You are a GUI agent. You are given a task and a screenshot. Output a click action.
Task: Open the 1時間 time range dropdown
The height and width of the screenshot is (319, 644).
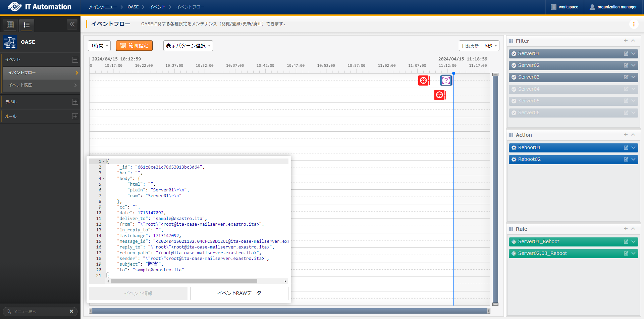[x=100, y=46]
